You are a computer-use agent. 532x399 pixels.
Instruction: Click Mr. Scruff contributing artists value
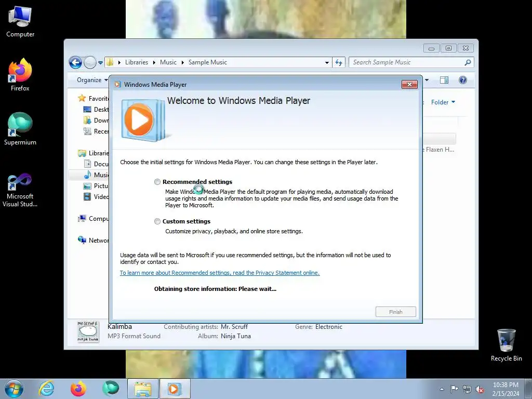234,327
